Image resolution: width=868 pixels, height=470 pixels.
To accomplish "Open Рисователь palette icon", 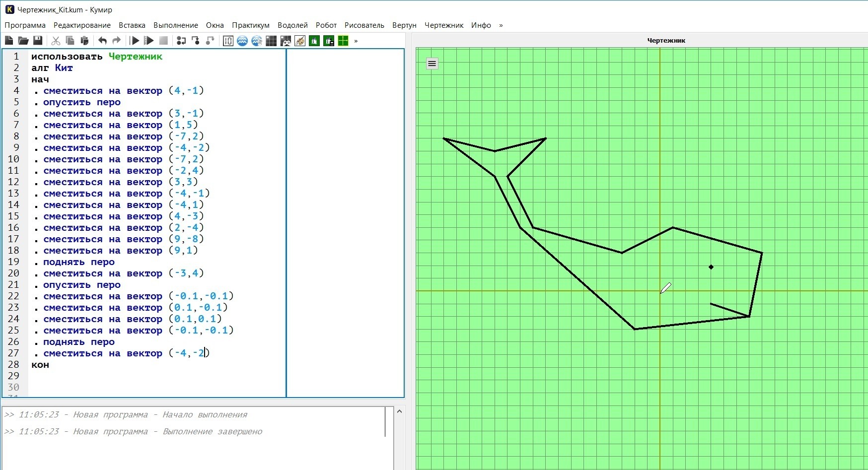I will click(x=300, y=41).
